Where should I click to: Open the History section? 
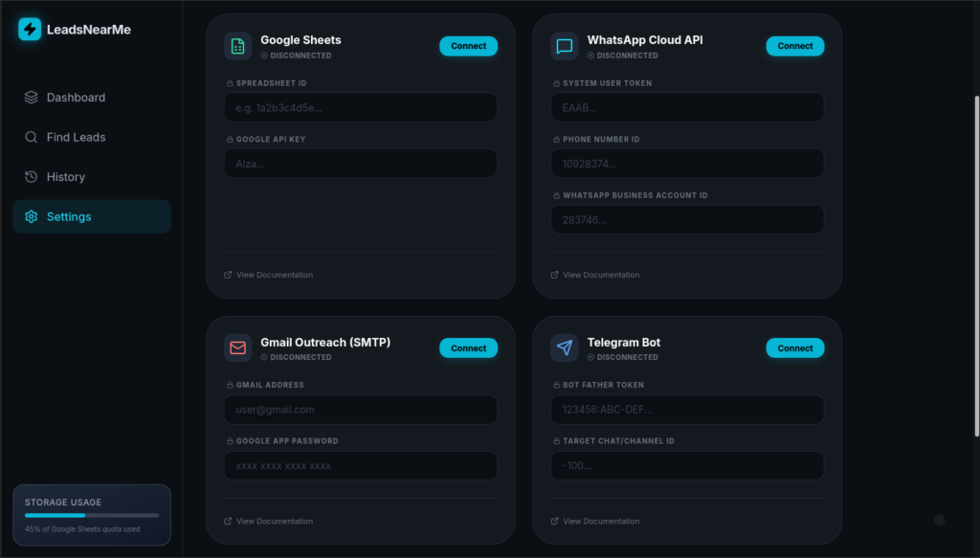[92, 177]
